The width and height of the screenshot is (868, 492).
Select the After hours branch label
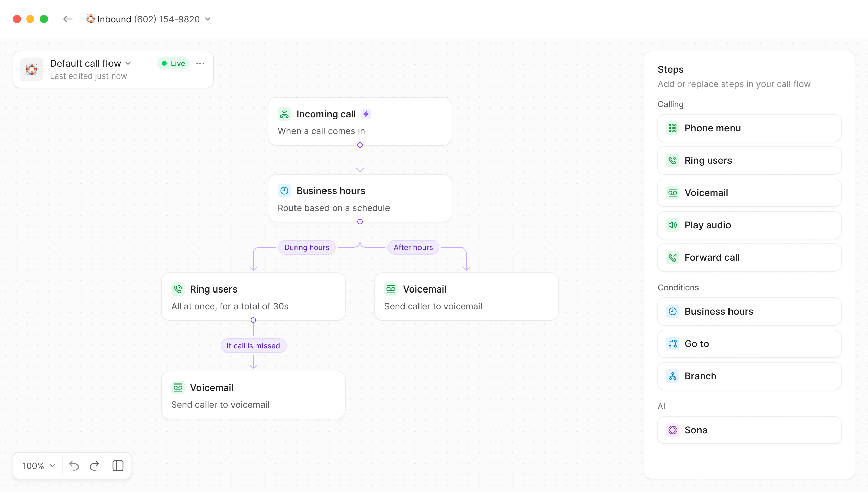click(x=413, y=247)
